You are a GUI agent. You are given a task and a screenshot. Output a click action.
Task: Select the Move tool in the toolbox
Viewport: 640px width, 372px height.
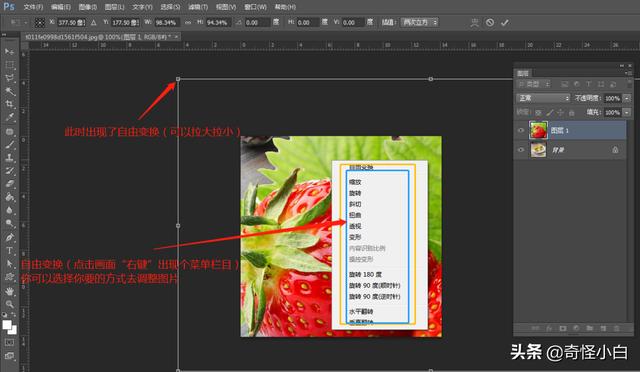pyautogui.click(x=9, y=52)
